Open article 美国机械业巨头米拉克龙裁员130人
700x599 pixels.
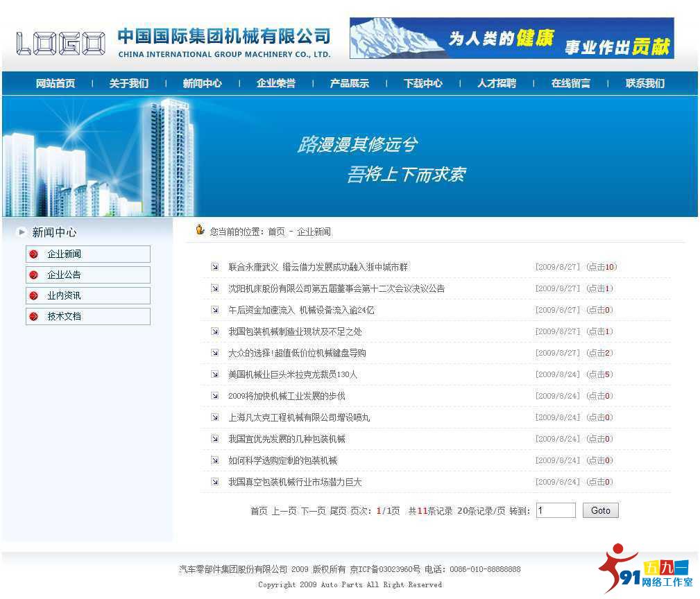[x=293, y=374]
